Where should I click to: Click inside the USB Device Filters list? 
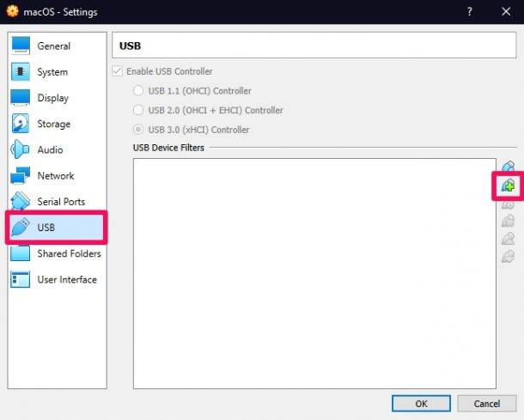point(314,273)
